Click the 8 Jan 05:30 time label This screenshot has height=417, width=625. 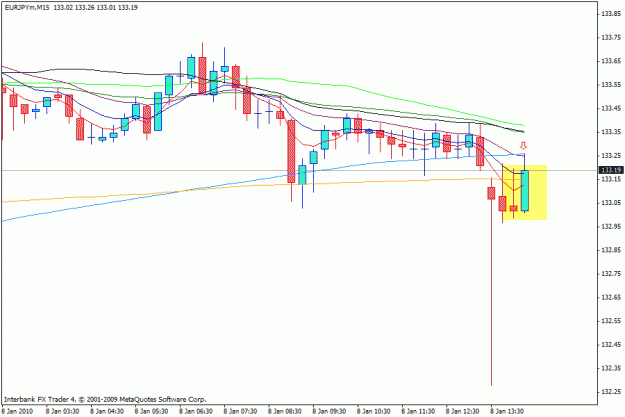[151, 411]
